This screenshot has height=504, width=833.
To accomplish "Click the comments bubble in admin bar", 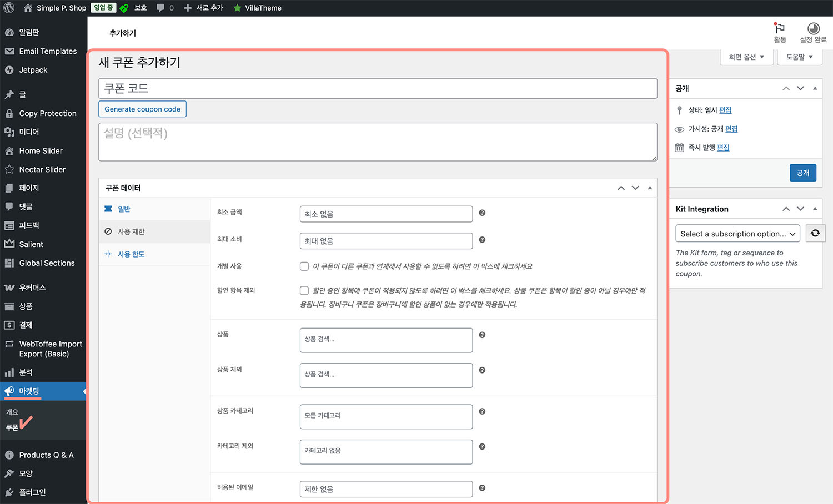I will [160, 8].
